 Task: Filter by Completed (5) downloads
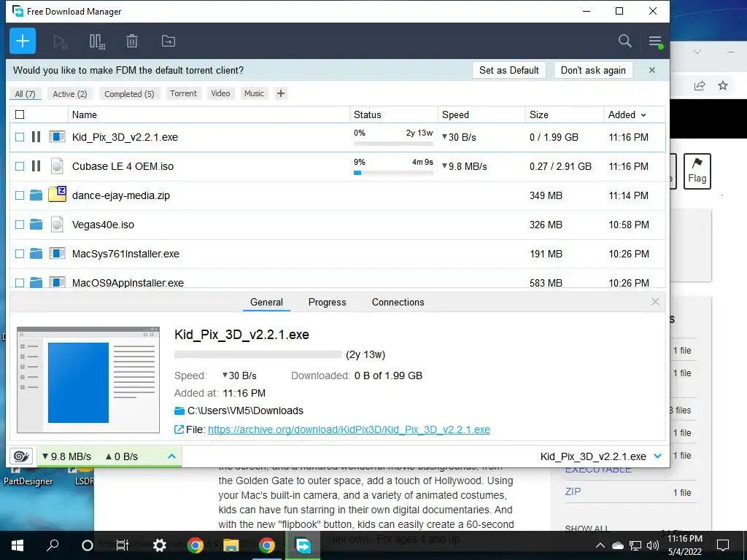click(x=129, y=94)
